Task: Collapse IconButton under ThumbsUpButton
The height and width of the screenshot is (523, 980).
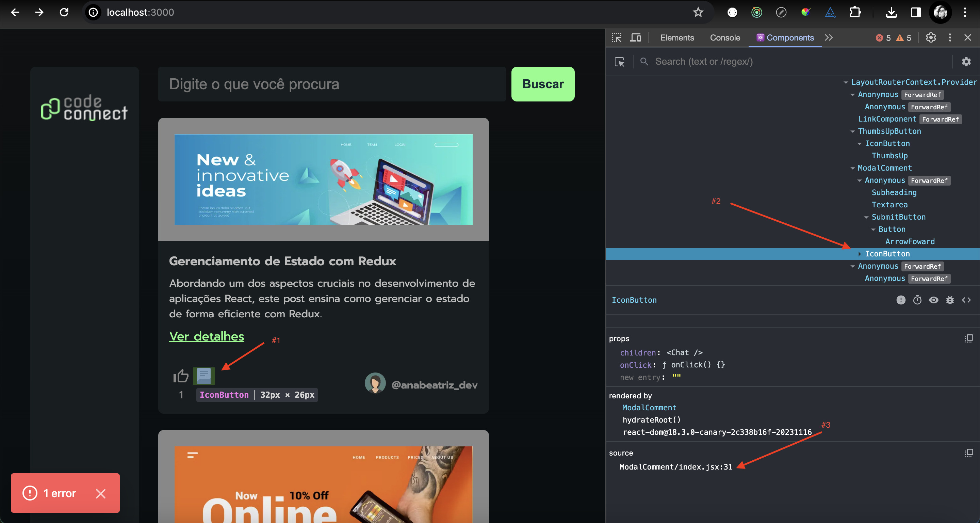Action: click(859, 144)
